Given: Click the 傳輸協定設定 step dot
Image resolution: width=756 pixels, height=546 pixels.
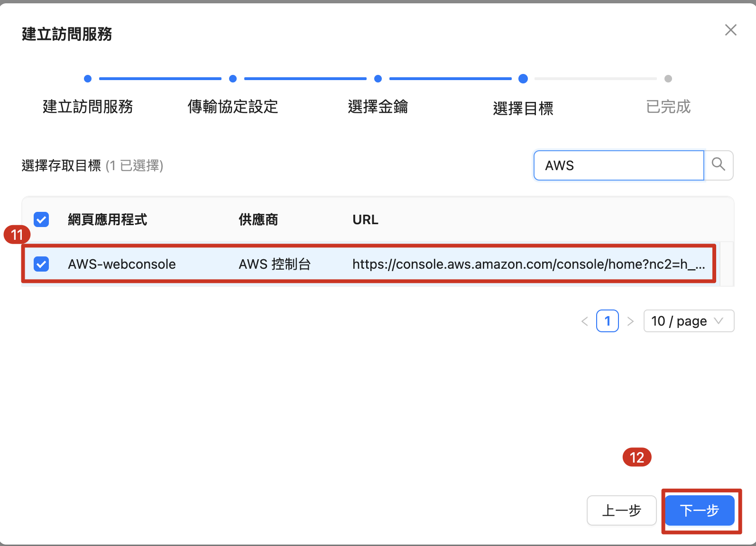Looking at the screenshot, I should [233, 79].
